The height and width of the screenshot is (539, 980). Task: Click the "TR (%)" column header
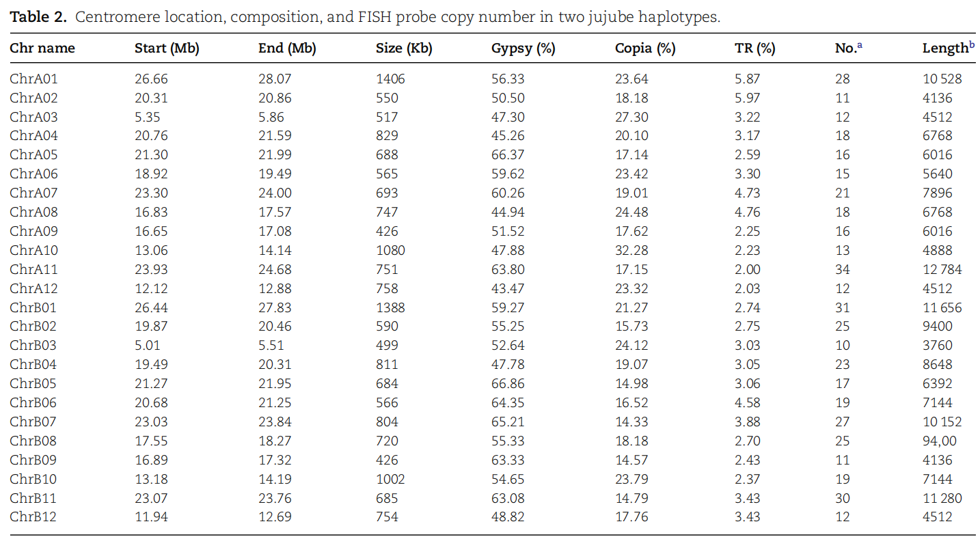point(754,49)
